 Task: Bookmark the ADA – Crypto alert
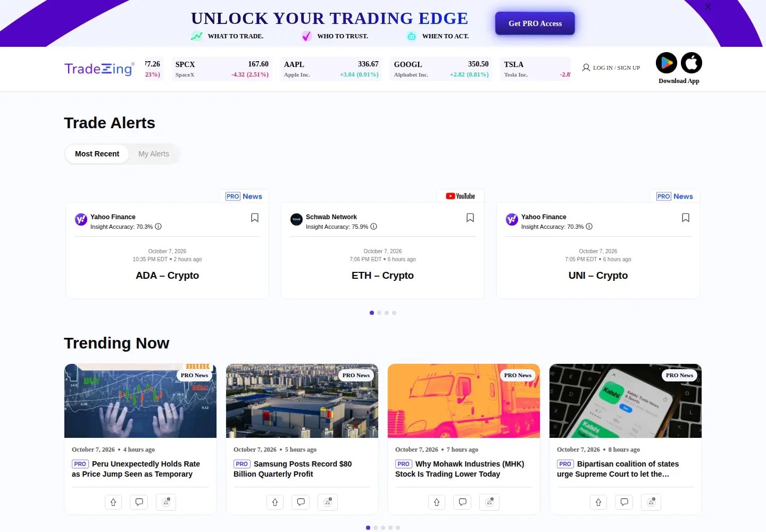click(255, 218)
